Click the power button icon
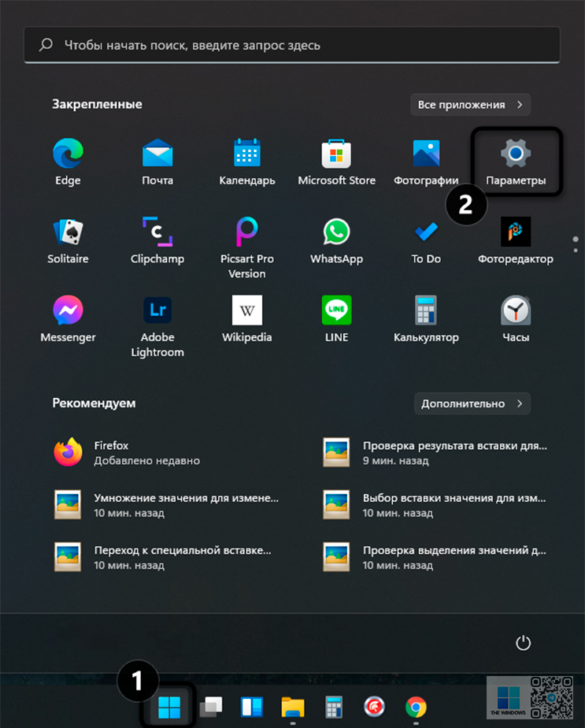Viewport: 585px width, 728px height. [x=523, y=643]
